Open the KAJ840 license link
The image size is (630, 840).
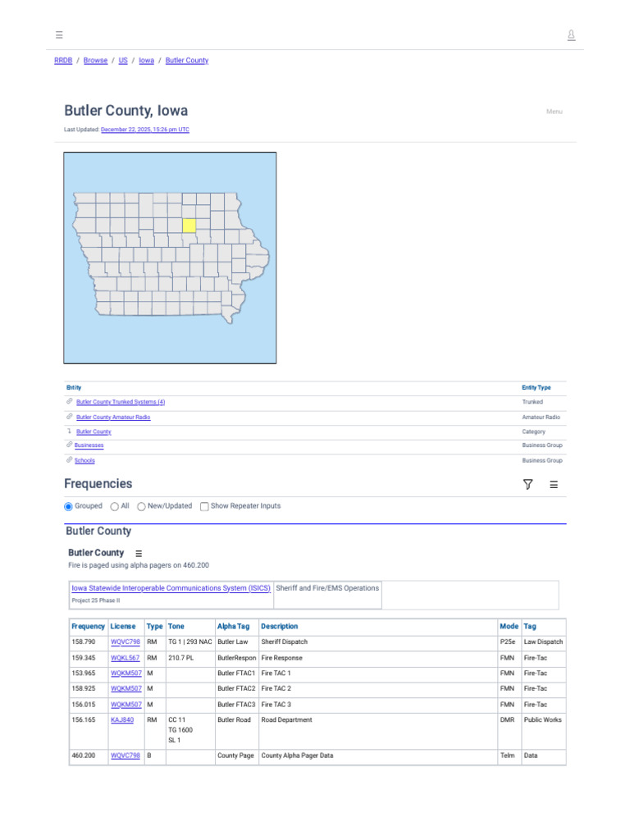coord(122,720)
